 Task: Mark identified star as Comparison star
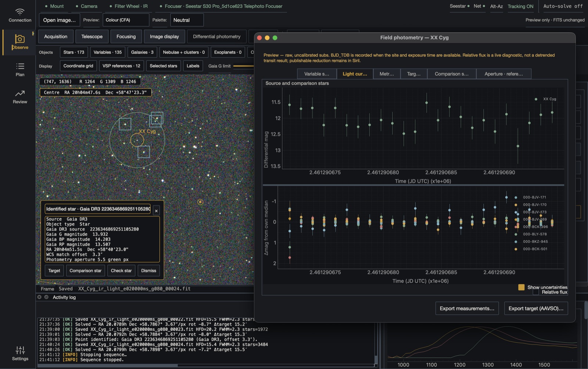[86, 271]
